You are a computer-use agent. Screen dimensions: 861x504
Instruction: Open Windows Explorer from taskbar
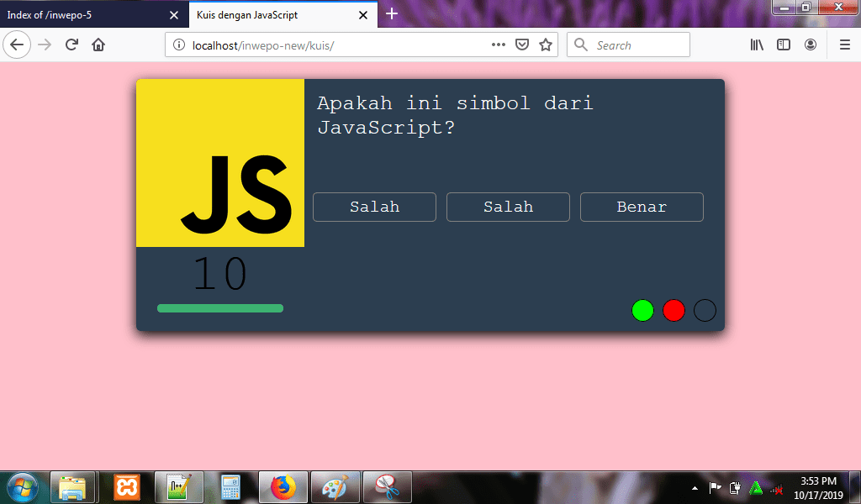click(x=73, y=487)
